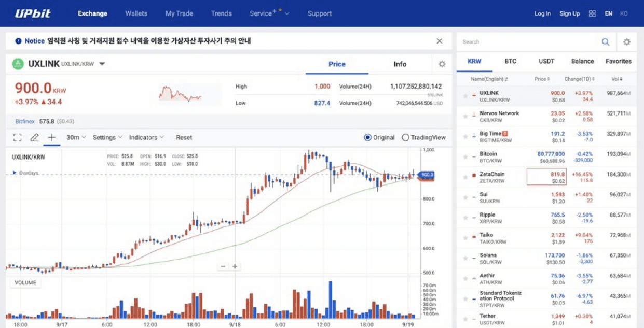
Task: Favorite star for UXLINK row
Action: pos(465,96)
